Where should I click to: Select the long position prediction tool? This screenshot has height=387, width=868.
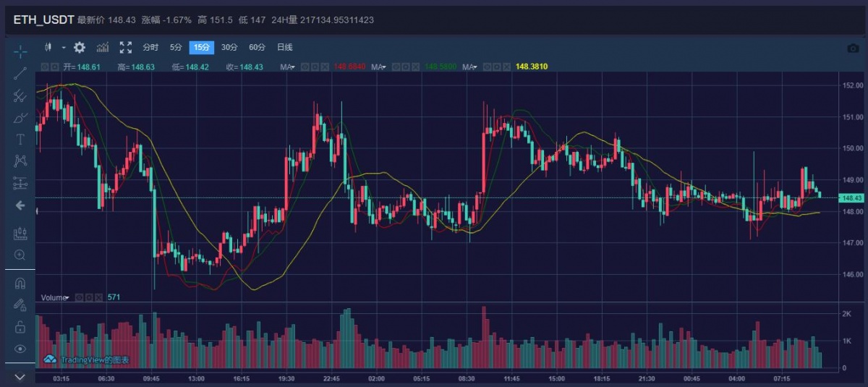click(x=20, y=183)
